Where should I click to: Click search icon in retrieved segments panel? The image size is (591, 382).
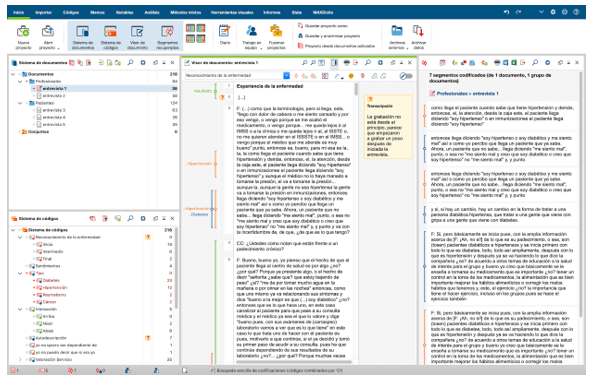(x=534, y=63)
